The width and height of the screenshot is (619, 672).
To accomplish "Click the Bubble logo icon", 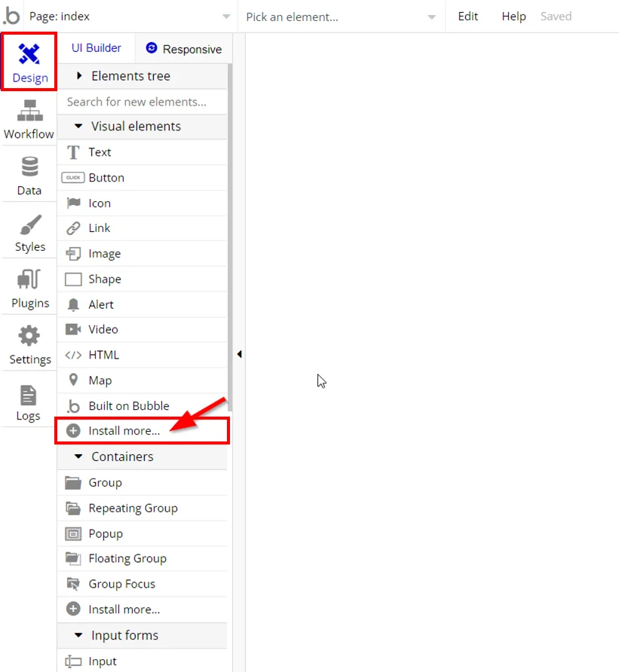I will pos(11,16).
